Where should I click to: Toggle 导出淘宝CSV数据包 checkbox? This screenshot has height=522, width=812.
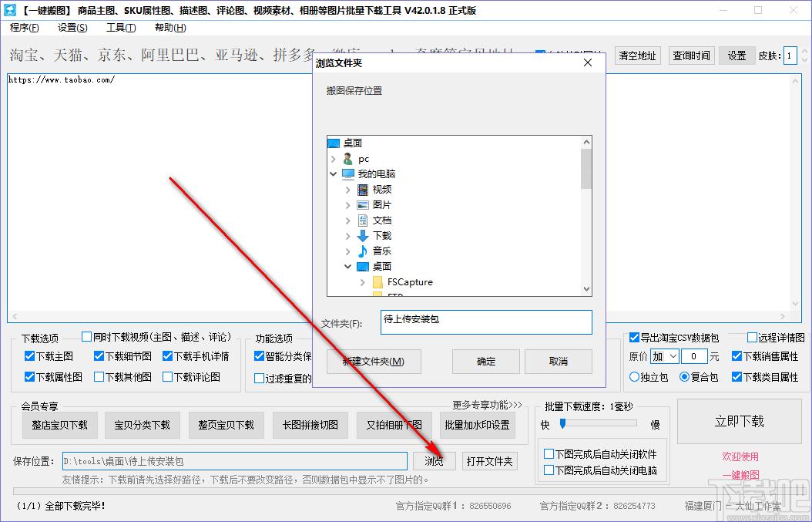(634, 338)
